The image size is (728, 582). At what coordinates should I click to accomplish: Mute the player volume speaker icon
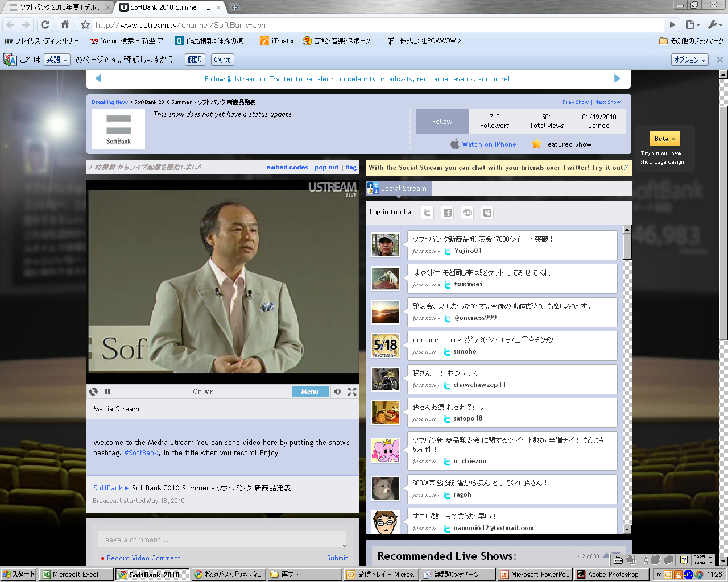point(337,392)
